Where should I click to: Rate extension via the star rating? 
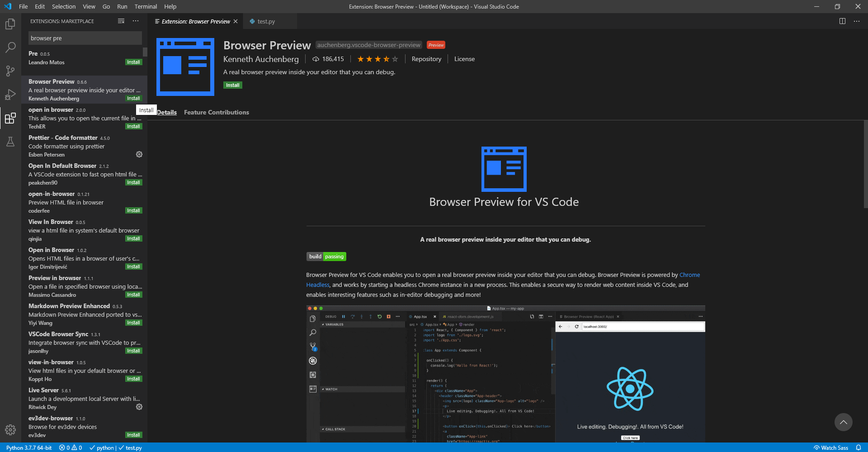pos(377,59)
